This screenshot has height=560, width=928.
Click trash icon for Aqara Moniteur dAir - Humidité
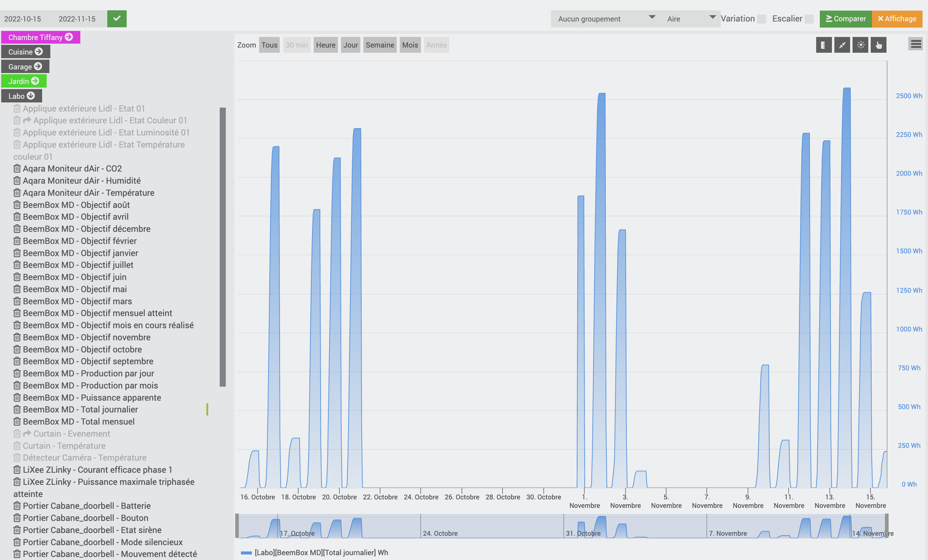point(17,180)
